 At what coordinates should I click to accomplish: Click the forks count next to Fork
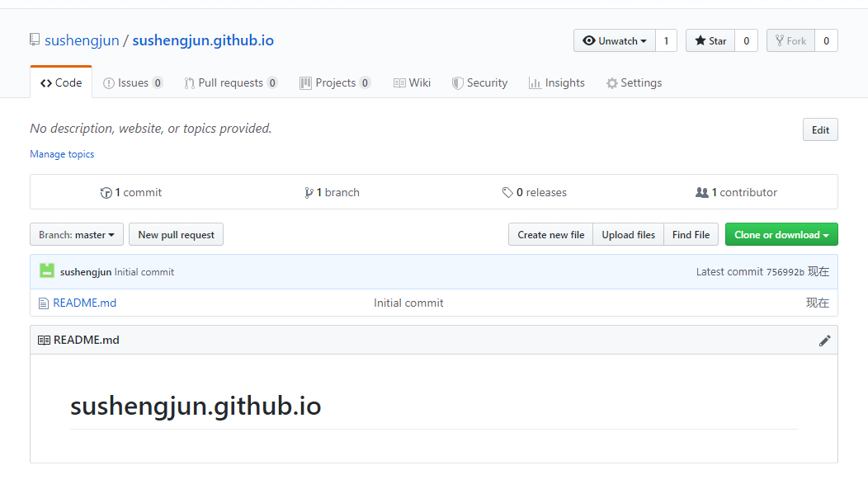(826, 41)
